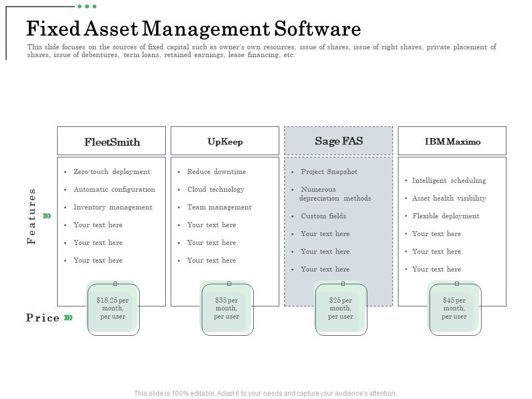Click 'Cloud technology' bullet
532x399 pixels.
[216, 190]
